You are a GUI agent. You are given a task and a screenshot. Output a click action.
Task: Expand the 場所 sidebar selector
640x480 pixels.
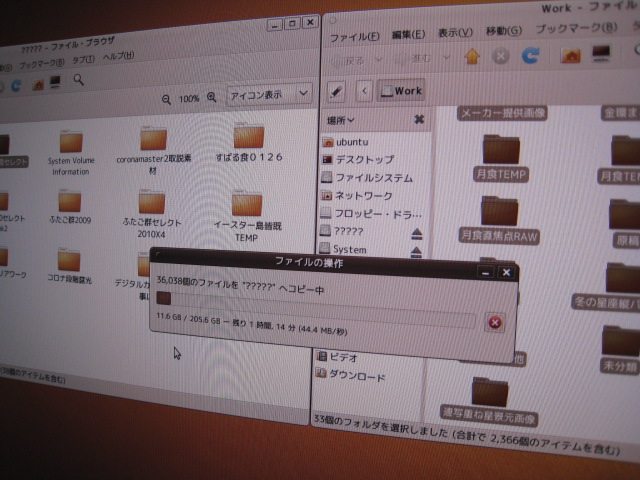tap(342, 120)
